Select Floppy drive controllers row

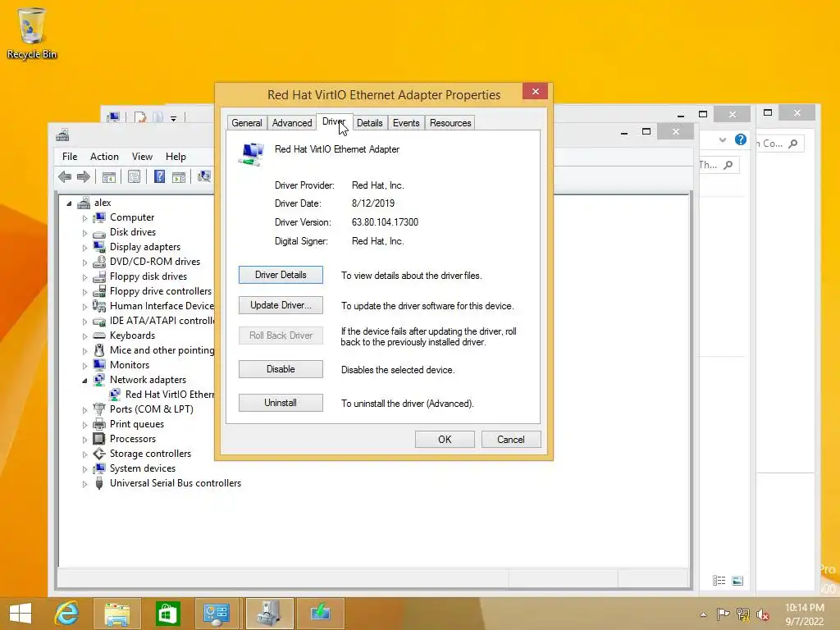click(152, 291)
